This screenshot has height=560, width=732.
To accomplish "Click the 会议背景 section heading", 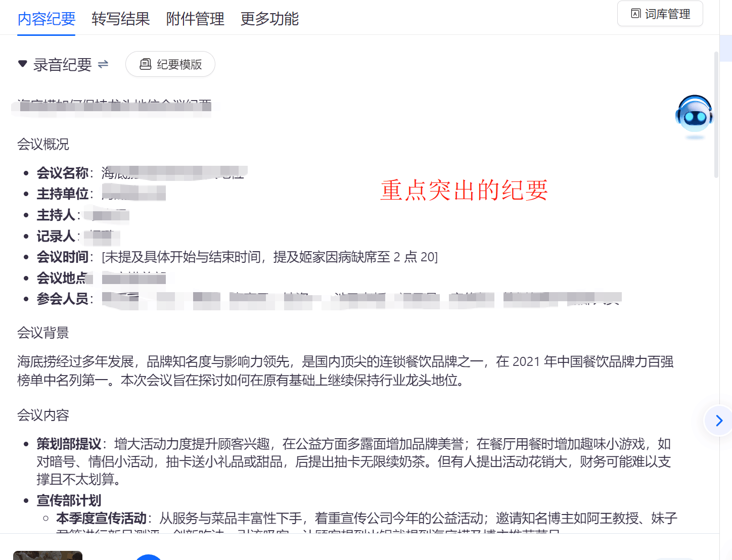I will coord(43,333).
